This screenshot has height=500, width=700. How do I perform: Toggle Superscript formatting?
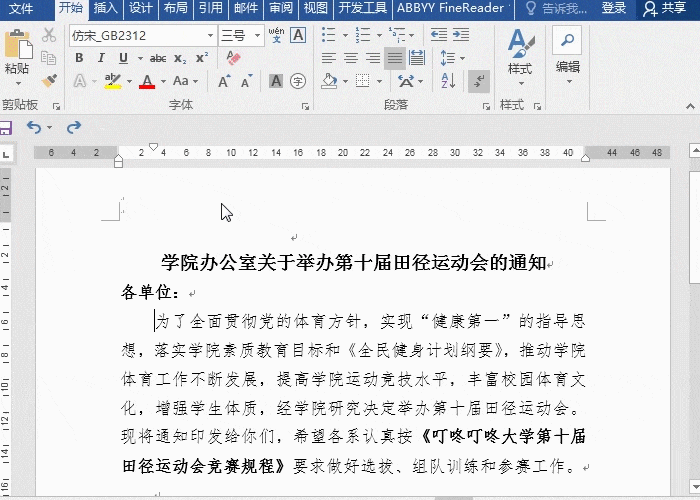(202, 58)
